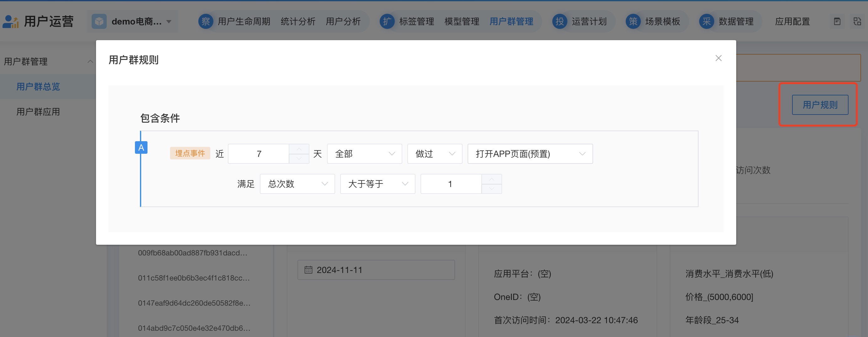Select 用户群总览 in sidebar
868x337 pixels.
pos(38,87)
